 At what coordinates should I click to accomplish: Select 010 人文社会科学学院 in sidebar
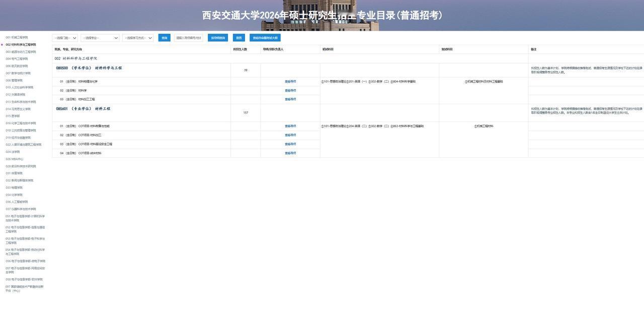pos(19,88)
